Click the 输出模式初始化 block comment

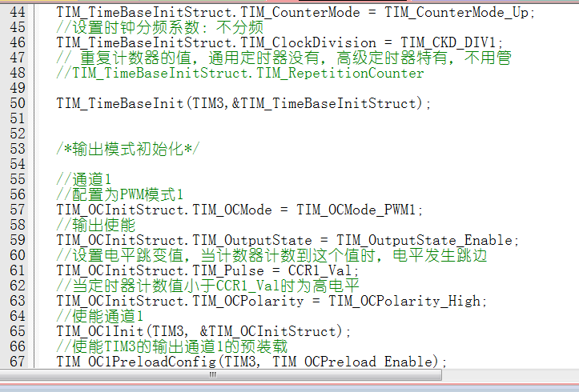pos(128,149)
